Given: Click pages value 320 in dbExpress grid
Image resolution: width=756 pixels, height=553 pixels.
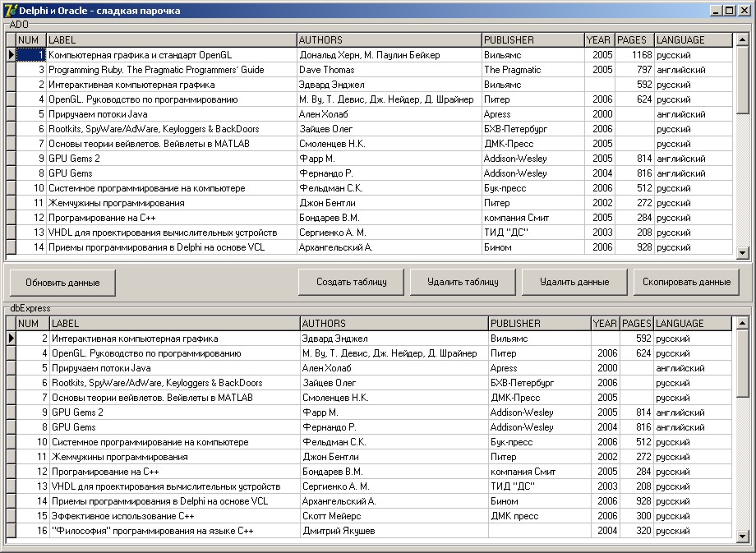Looking at the screenshot, I should point(637,531).
